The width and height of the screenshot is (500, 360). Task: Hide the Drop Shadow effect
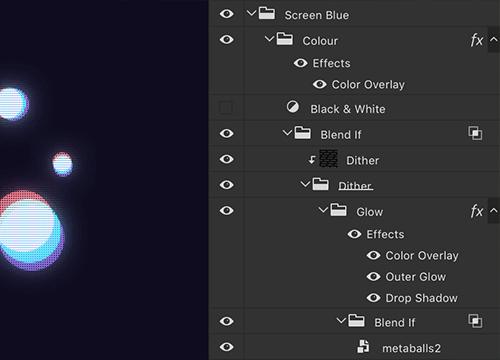(x=373, y=298)
